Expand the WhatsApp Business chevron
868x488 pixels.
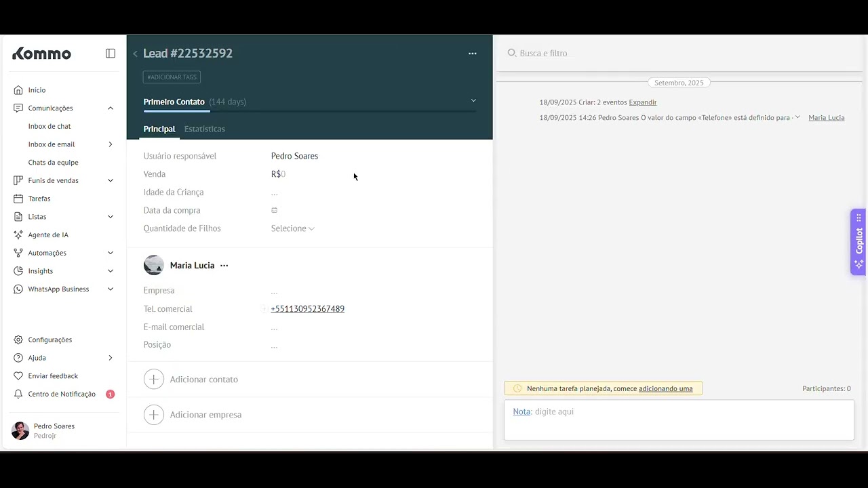111,289
